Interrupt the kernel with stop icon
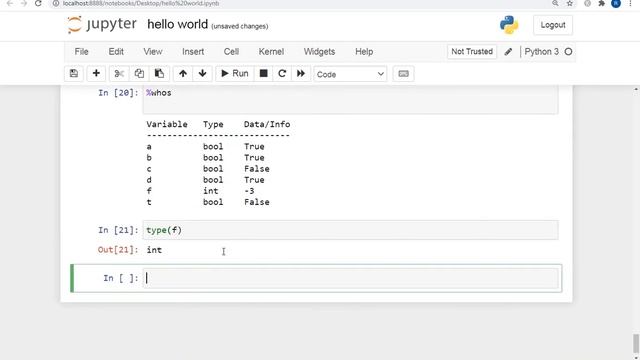The image size is (640, 360). (264, 73)
